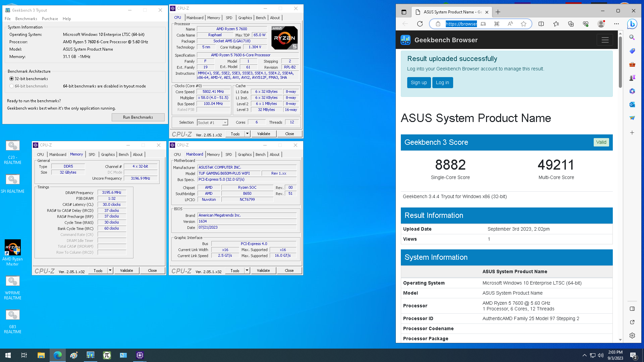Image resolution: width=644 pixels, height=362 pixels.
Task: Open CPU-Z taskbar icon
Action: pyautogui.click(x=140, y=355)
